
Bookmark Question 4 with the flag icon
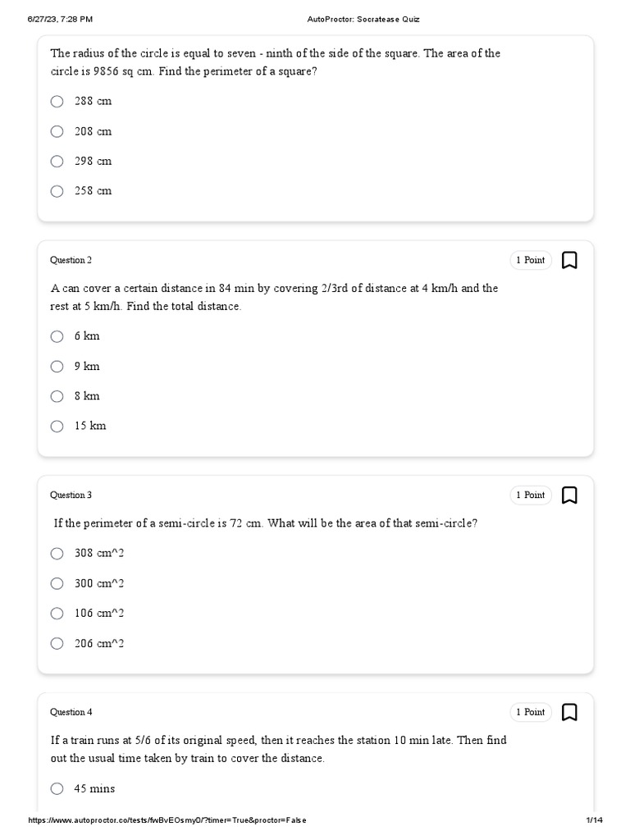coord(569,713)
